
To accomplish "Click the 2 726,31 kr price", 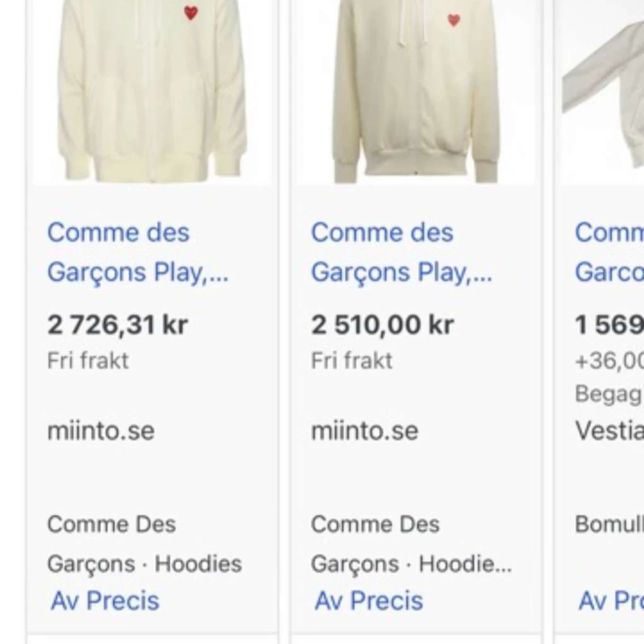I will click(117, 325).
